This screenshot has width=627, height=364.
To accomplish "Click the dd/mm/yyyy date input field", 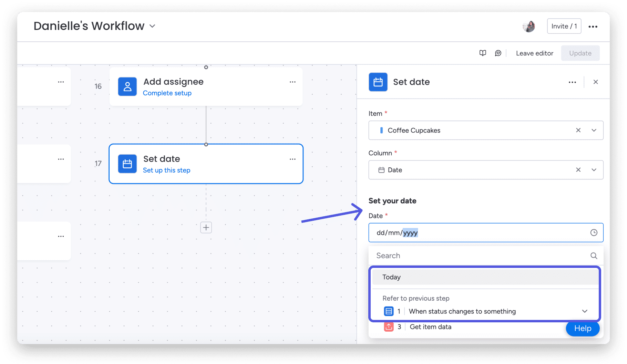I will click(x=486, y=233).
